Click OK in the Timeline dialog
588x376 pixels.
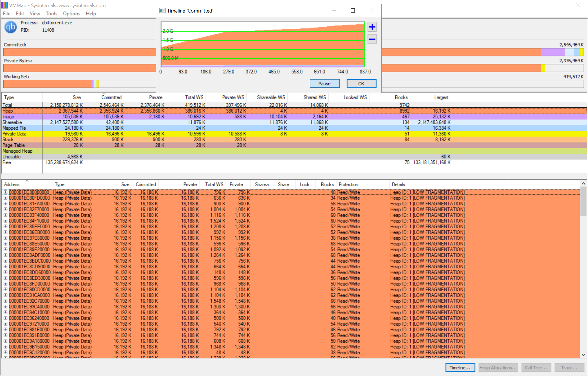pos(361,84)
